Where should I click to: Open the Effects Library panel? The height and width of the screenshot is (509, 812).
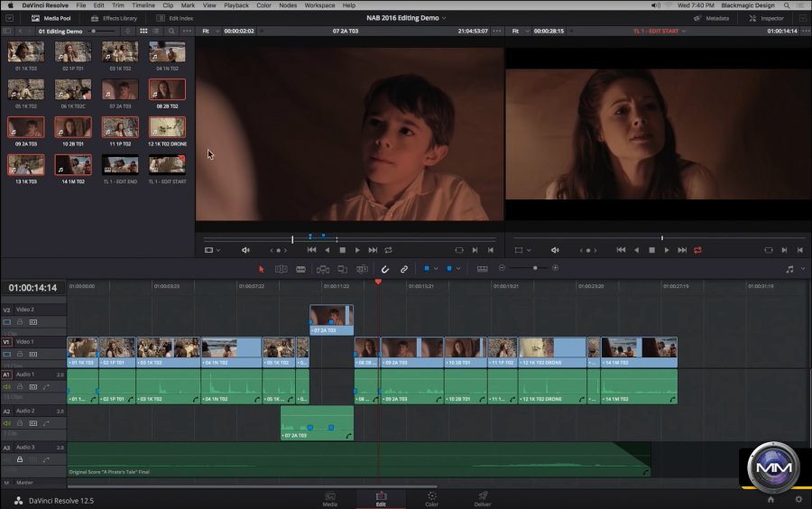114,18
